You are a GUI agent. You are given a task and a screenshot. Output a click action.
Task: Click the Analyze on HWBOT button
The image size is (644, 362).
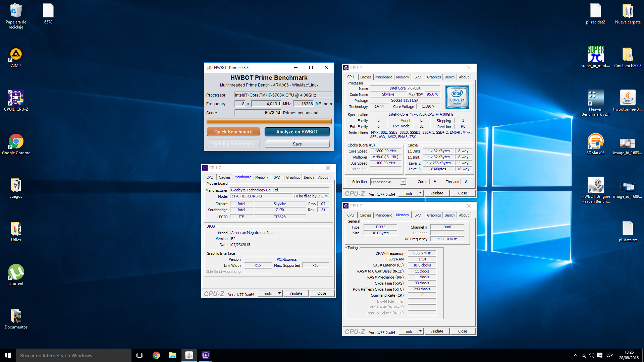point(297,132)
